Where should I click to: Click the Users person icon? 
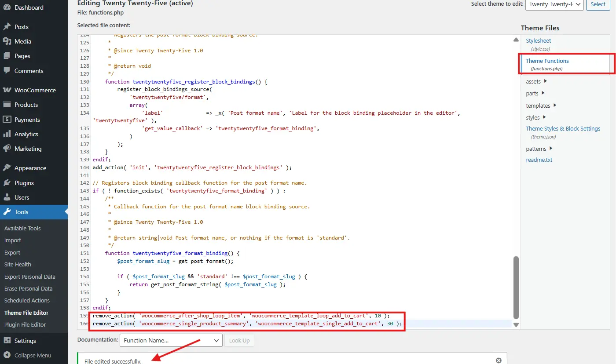[7, 197]
